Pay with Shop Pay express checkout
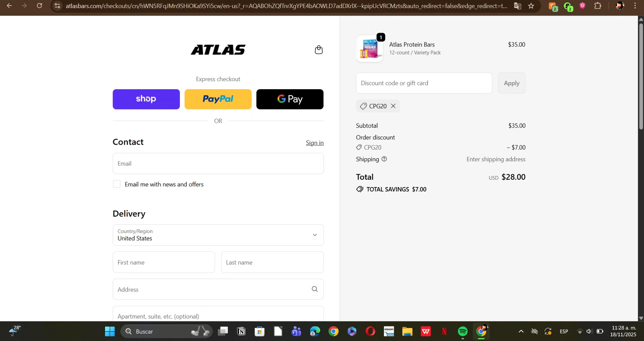The image size is (644, 341). click(x=146, y=99)
